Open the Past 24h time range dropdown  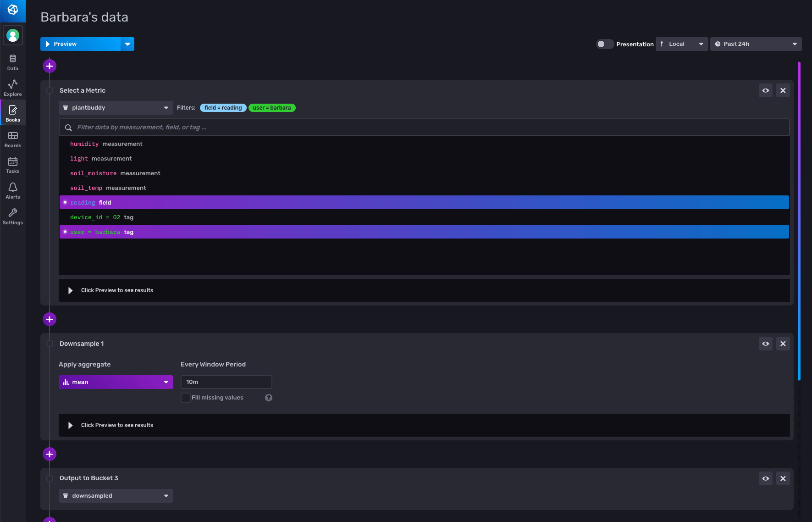[755, 44]
